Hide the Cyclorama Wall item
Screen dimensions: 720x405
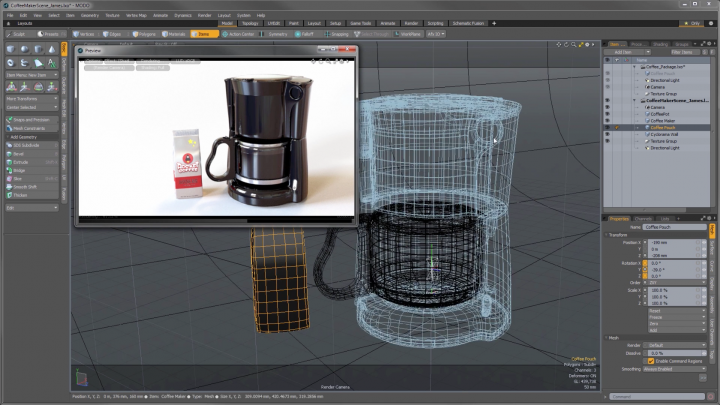pyautogui.click(x=607, y=134)
